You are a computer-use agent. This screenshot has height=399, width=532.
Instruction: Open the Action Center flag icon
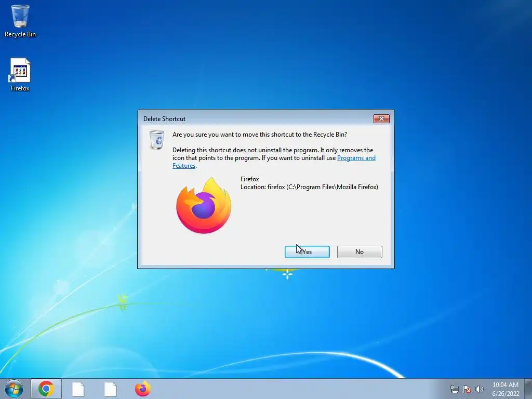tap(467, 389)
